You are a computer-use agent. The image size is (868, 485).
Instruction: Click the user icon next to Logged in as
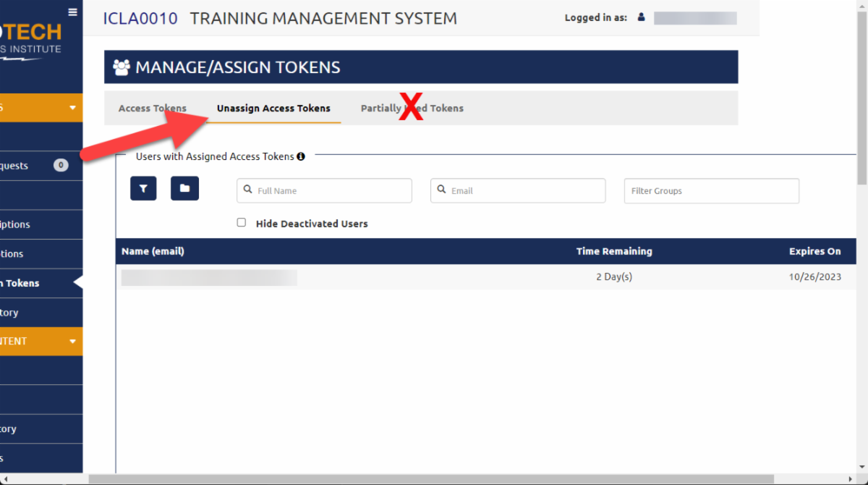coord(641,17)
